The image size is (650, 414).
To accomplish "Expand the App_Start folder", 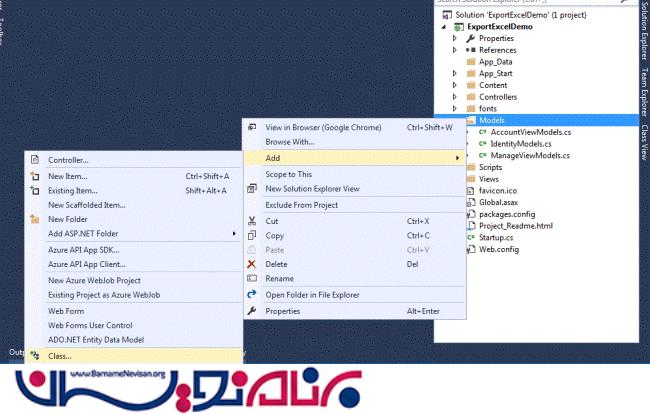I will [x=455, y=73].
